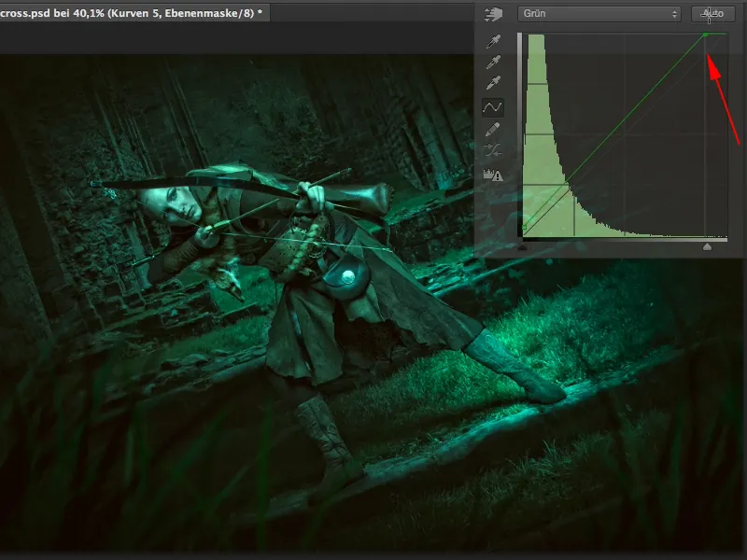Click the black point input slider triangle
The image size is (747, 560).
pos(523,246)
